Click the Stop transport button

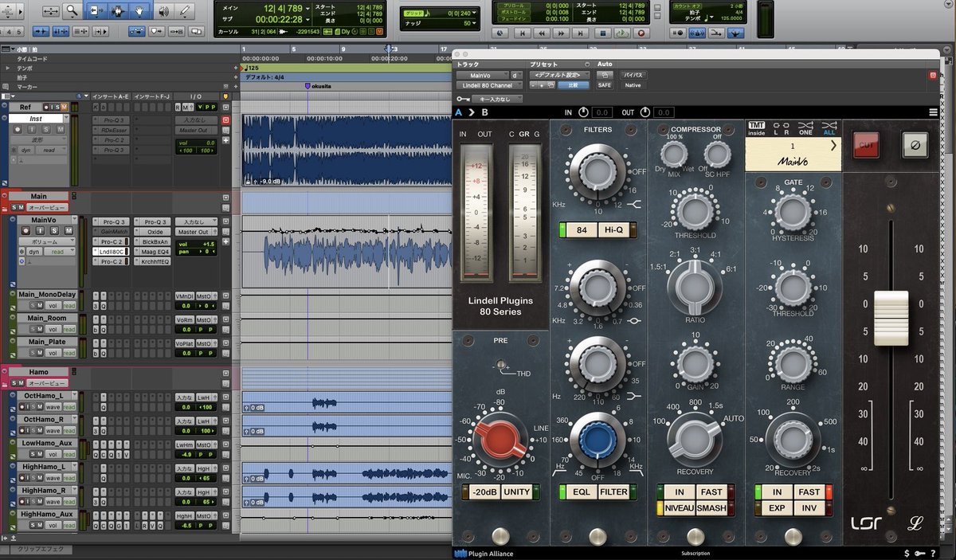coord(604,33)
